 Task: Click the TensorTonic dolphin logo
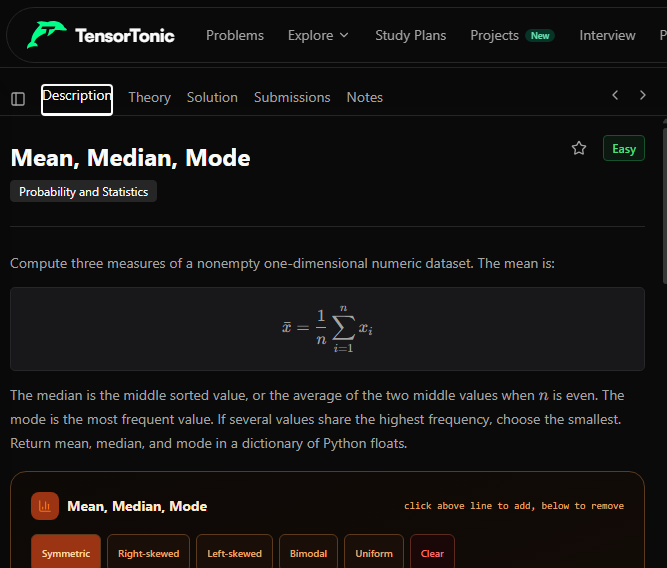[x=46, y=34]
